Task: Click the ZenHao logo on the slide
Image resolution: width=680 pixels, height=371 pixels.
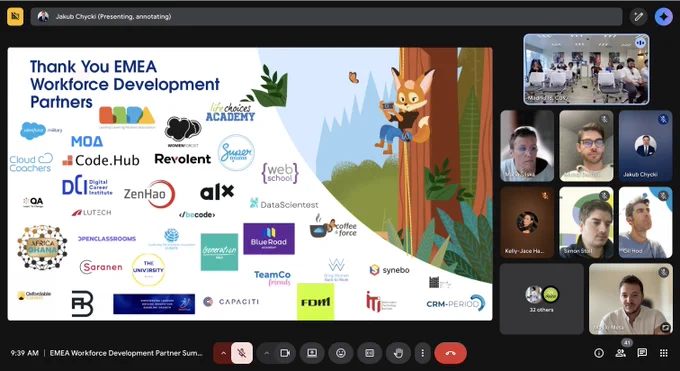Action: pos(149,194)
